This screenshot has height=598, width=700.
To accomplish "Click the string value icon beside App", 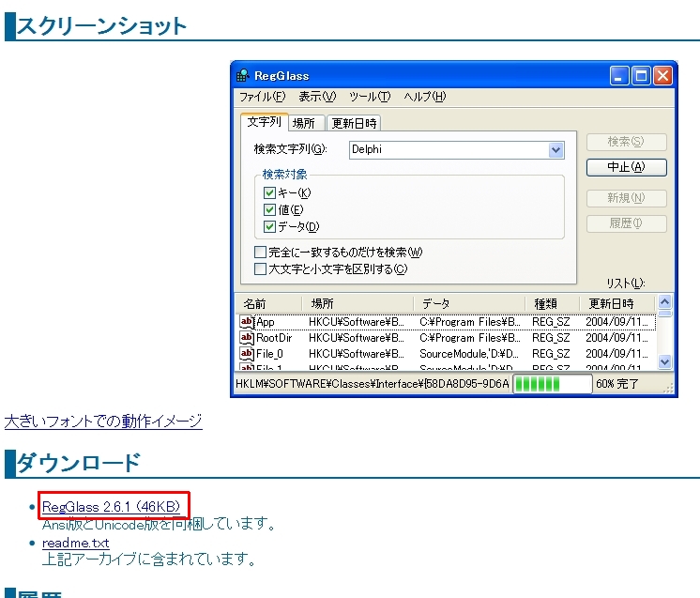I will [x=247, y=322].
